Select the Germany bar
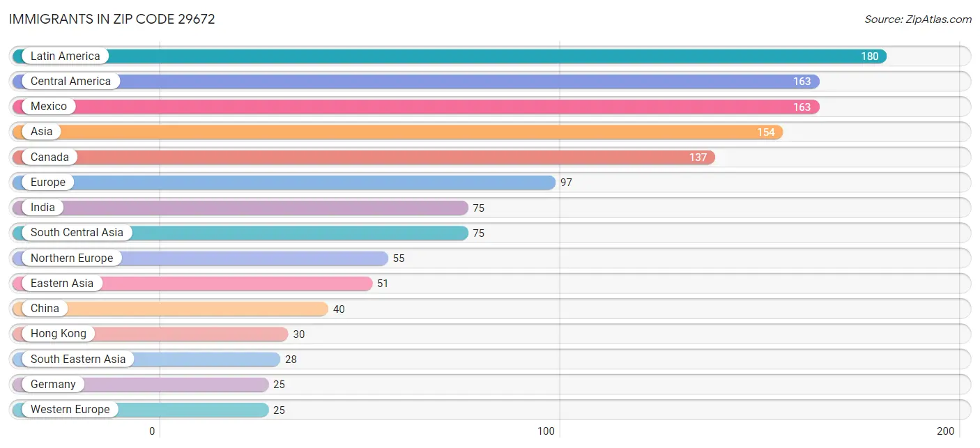Screen dimensions: 980x448 coord(141,385)
